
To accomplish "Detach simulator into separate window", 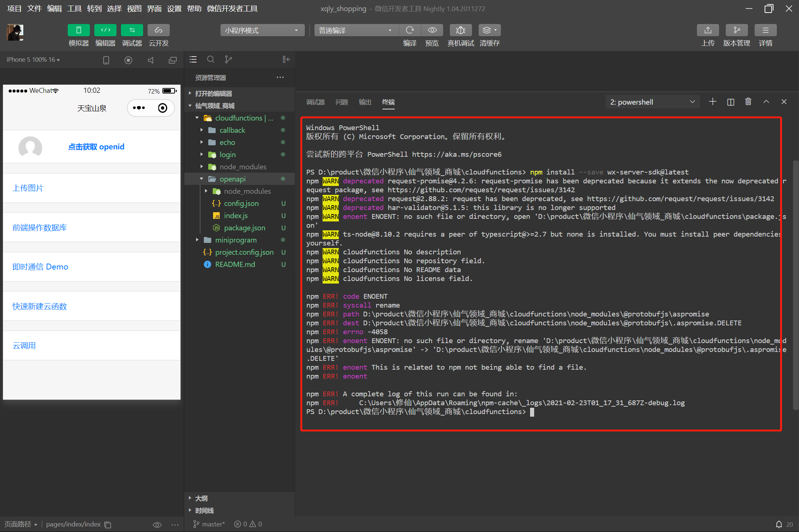I will 173,60.
